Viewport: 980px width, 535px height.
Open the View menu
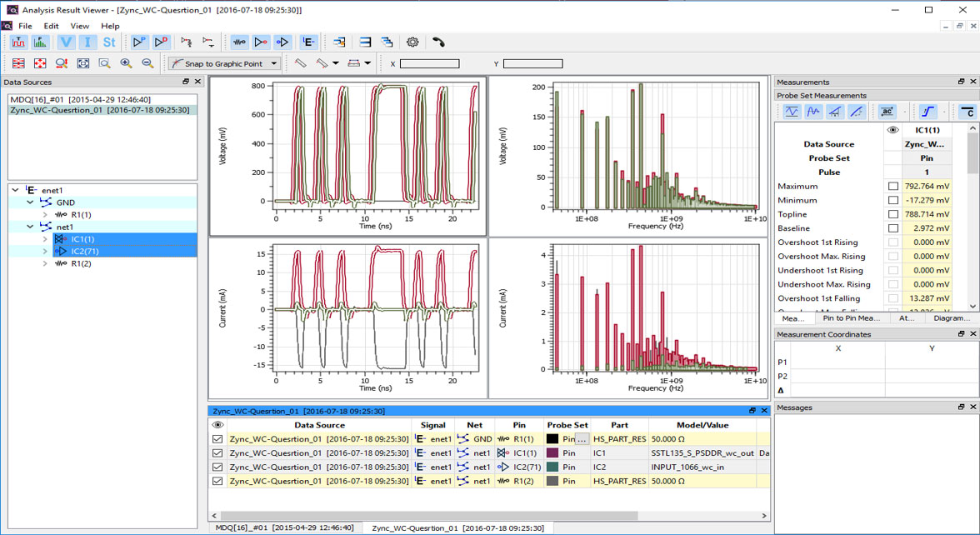point(79,26)
